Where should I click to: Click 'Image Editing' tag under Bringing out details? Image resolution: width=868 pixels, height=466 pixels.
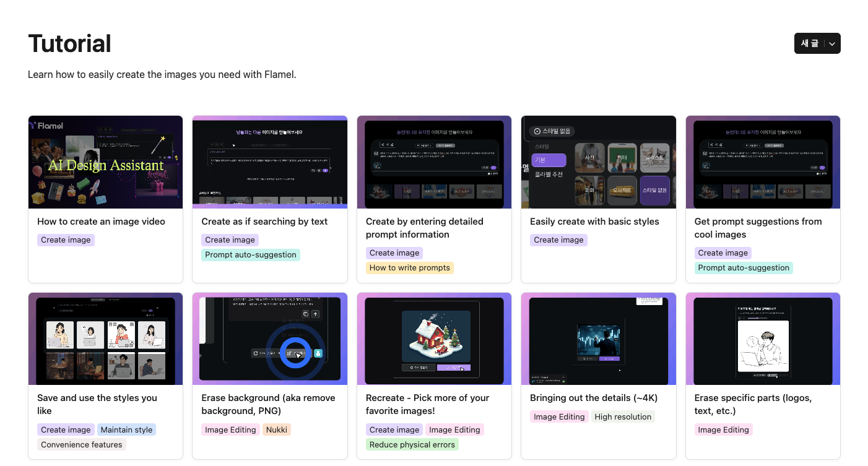click(x=559, y=416)
